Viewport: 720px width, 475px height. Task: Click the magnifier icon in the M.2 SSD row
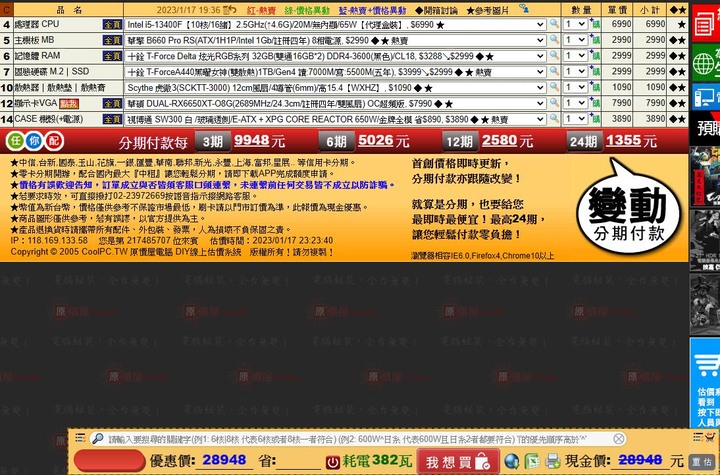pos(554,71)
